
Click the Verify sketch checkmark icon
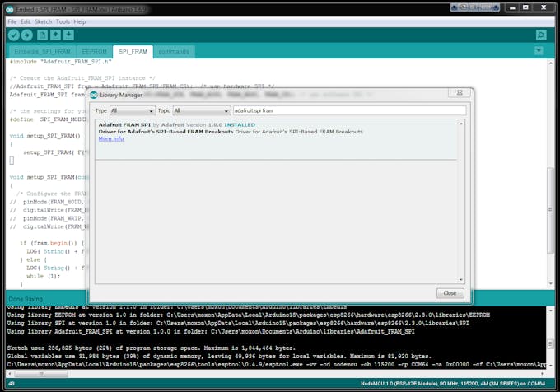[x=14, y=35]
